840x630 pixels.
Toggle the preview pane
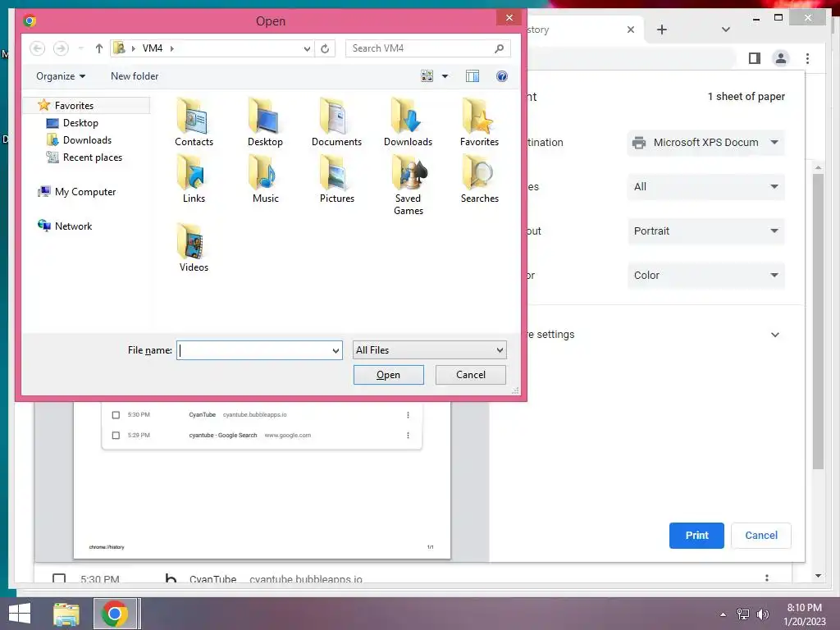point(472,76)
